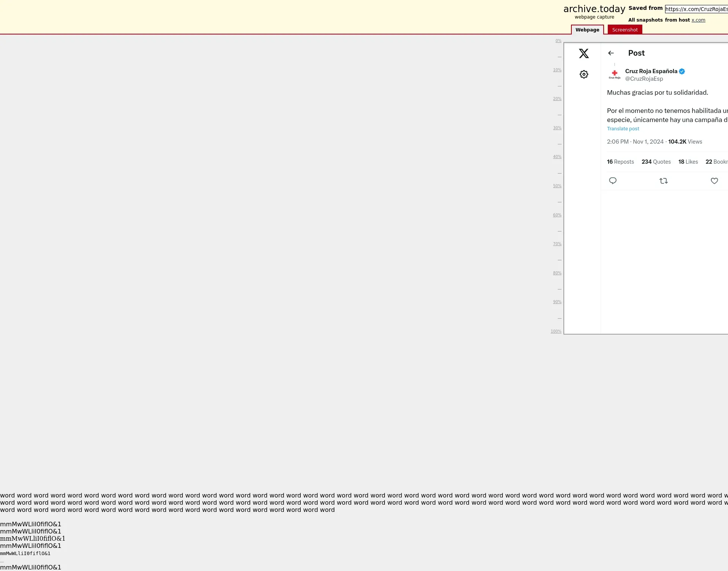Click the Cruz Roja profile avatar
Screen dimensions: 728x571
tap(614, 74)
